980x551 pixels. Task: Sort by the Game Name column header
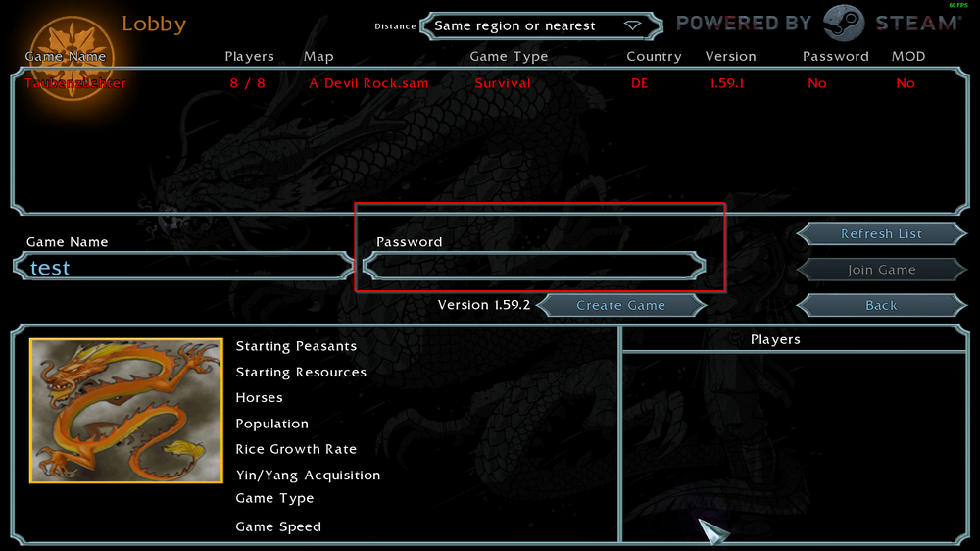click(x=67, y=57)
